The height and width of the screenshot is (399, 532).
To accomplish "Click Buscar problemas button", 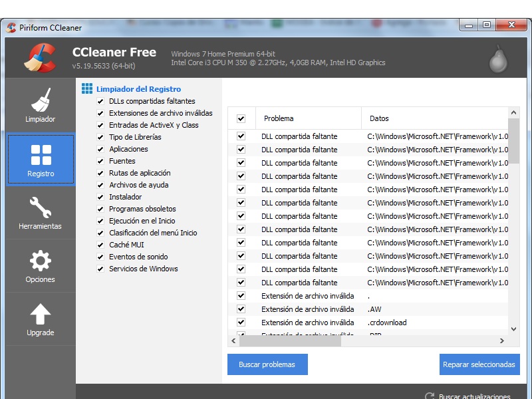I will (x=267, y=364).
